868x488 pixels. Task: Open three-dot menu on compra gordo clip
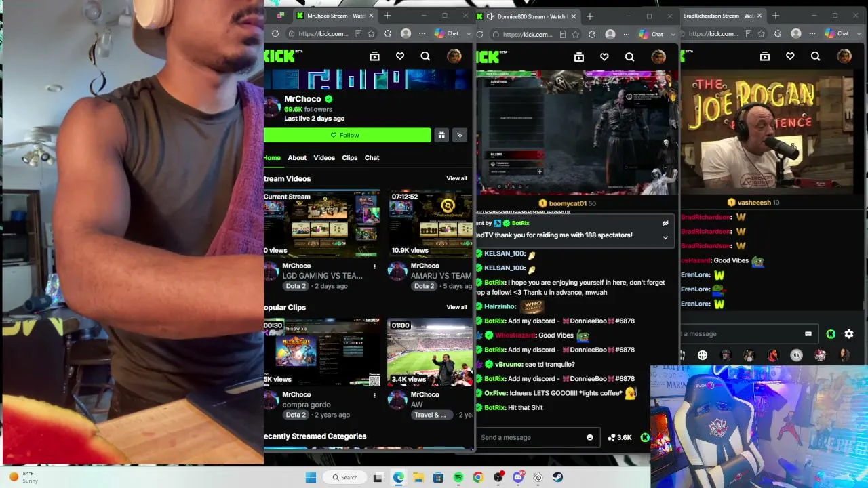[375, 395]
